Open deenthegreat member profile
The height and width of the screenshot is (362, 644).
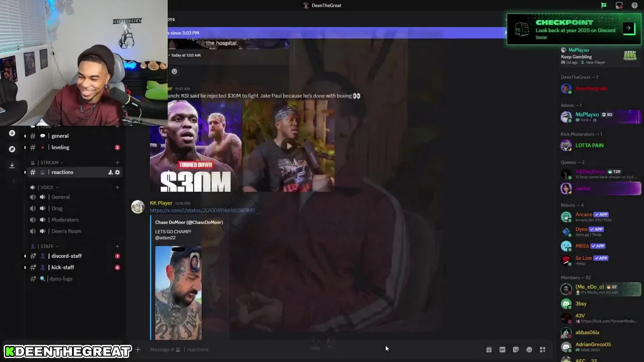click(x=600, y=88)
